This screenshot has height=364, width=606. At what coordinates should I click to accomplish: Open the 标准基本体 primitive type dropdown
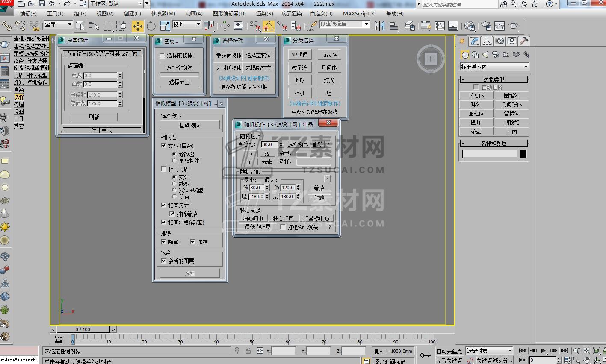click(494, 67)
